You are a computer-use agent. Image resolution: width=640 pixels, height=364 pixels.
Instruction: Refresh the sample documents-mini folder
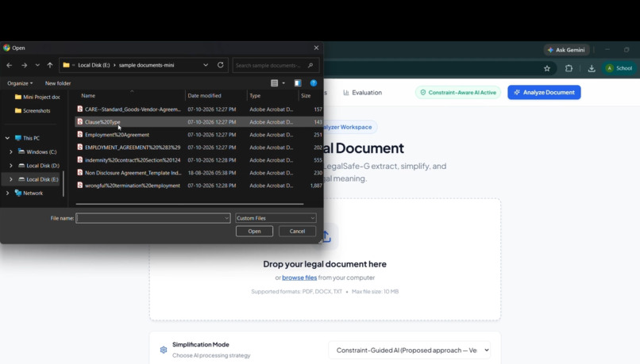pyautogui.click(x=221, y=65)
